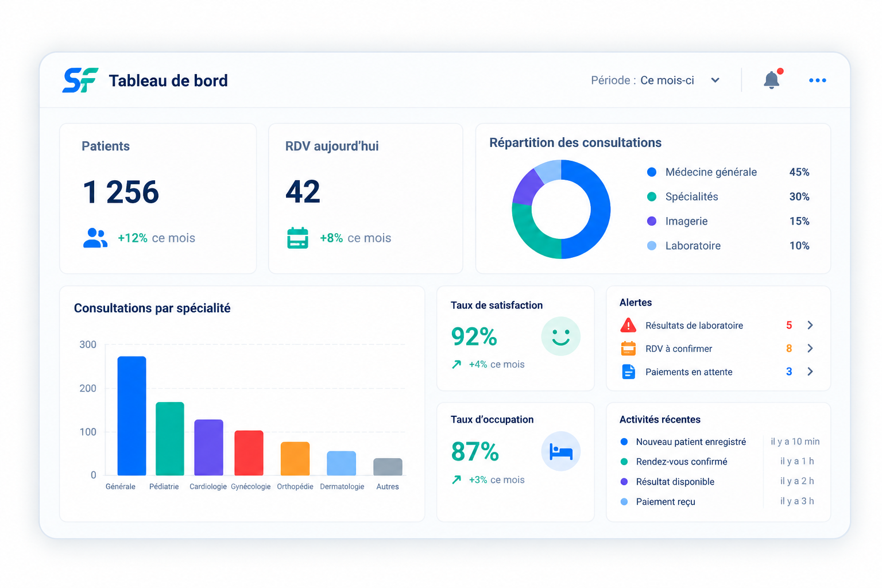
Task: Click the teal Pédiatrie bar
Action: (x=170, y=439)
